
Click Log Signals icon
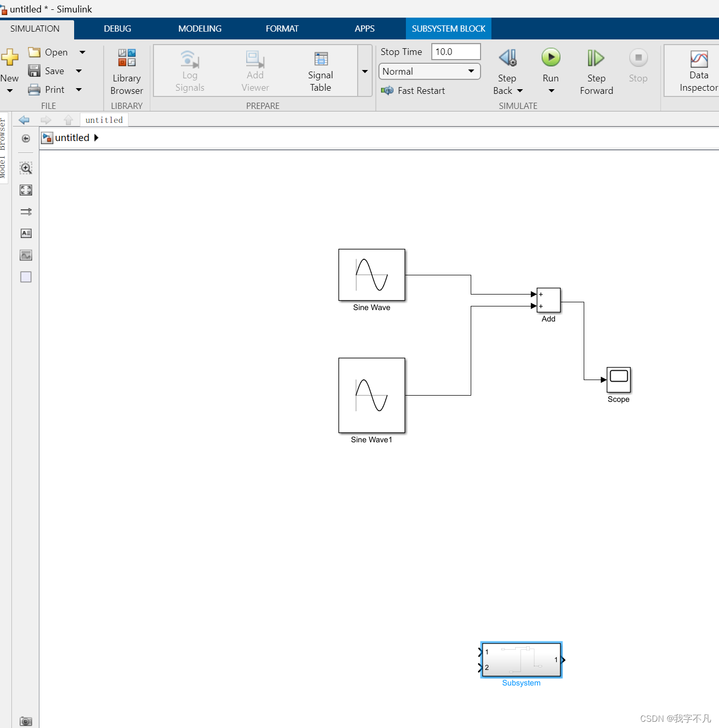click(x=190, y=59)
